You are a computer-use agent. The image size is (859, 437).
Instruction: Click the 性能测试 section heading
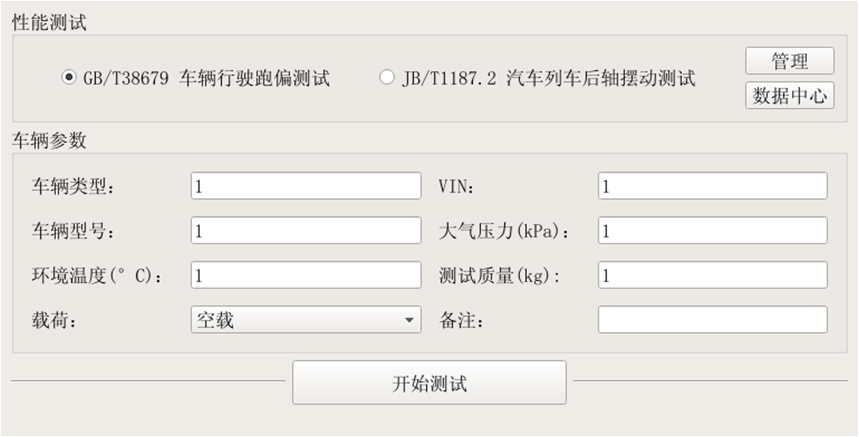coord(49,22)
